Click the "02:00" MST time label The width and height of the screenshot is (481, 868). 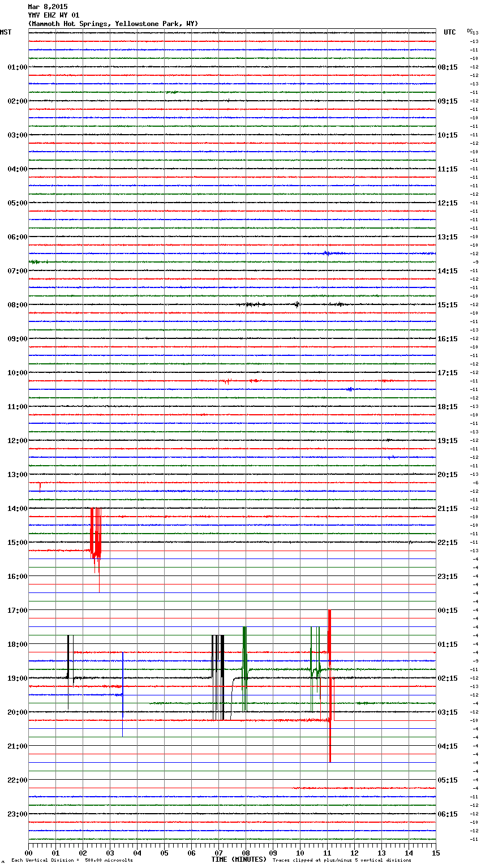[18, 101]
